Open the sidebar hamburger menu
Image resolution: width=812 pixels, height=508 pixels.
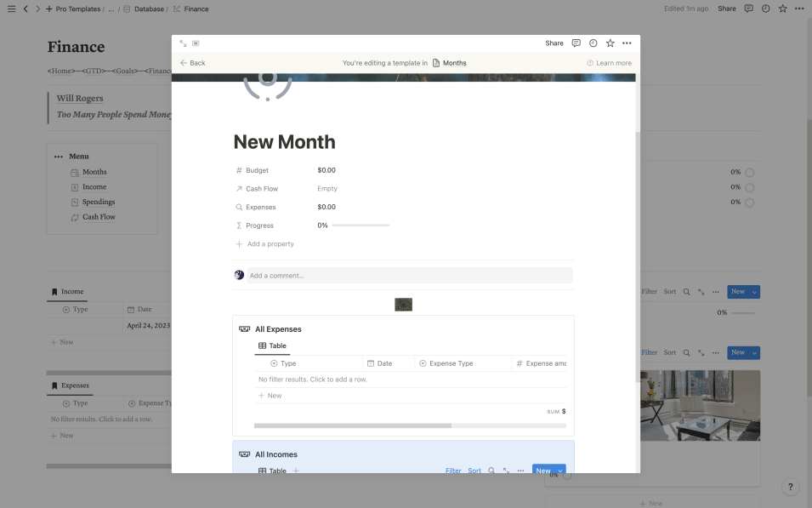pyautogui.click(x=11, y=9)
